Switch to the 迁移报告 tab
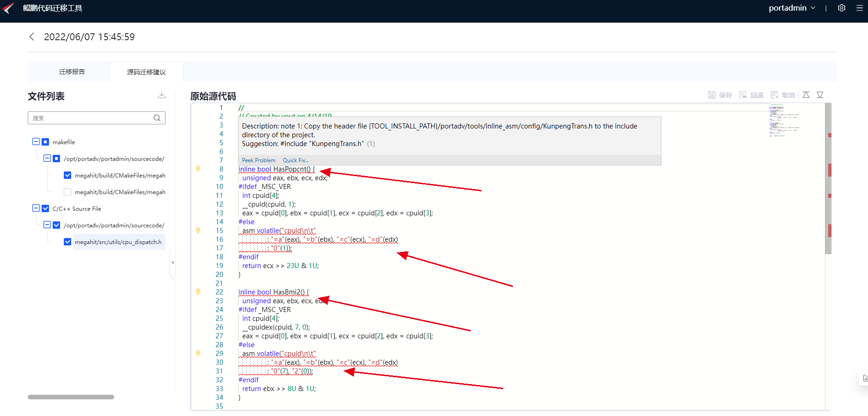This screenshot has height=416, width=868. click(x=72, y=72)
